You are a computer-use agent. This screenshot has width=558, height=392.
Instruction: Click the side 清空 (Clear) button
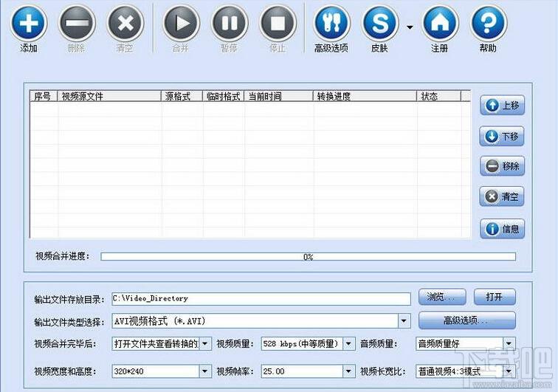coord(502,196)
